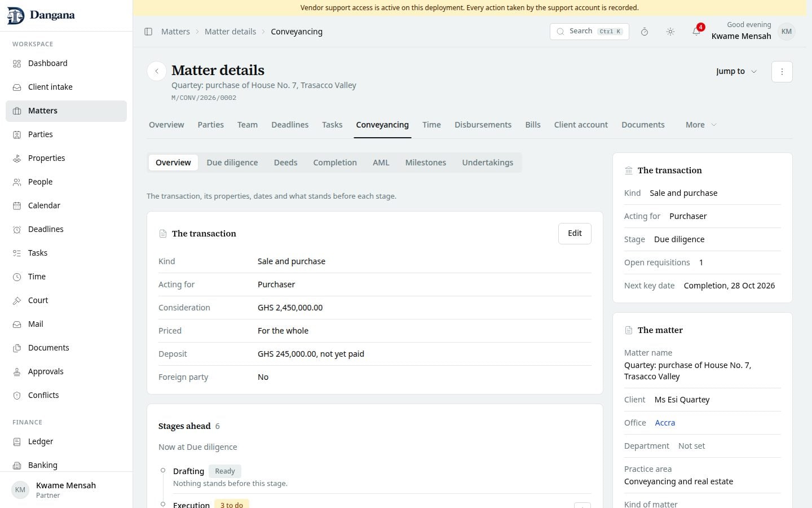Viewport: 812px width, 508px height.
Task: Open the timer icon in header
Action: (645, 32)
